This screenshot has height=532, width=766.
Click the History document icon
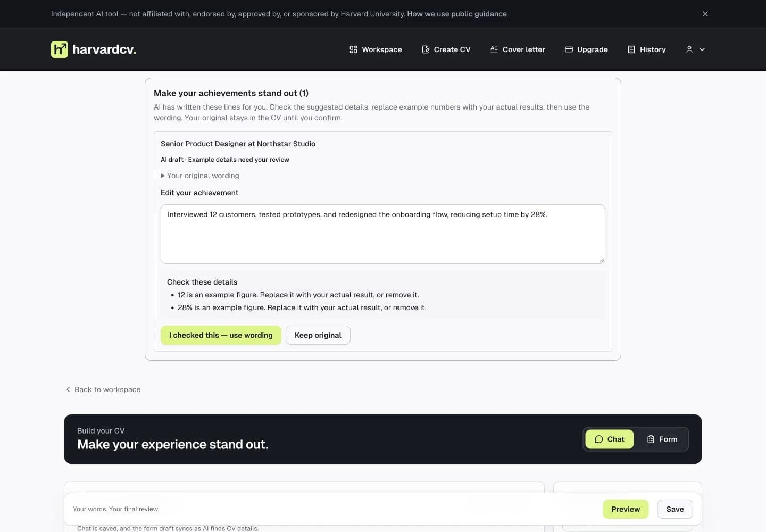point(631,49)
